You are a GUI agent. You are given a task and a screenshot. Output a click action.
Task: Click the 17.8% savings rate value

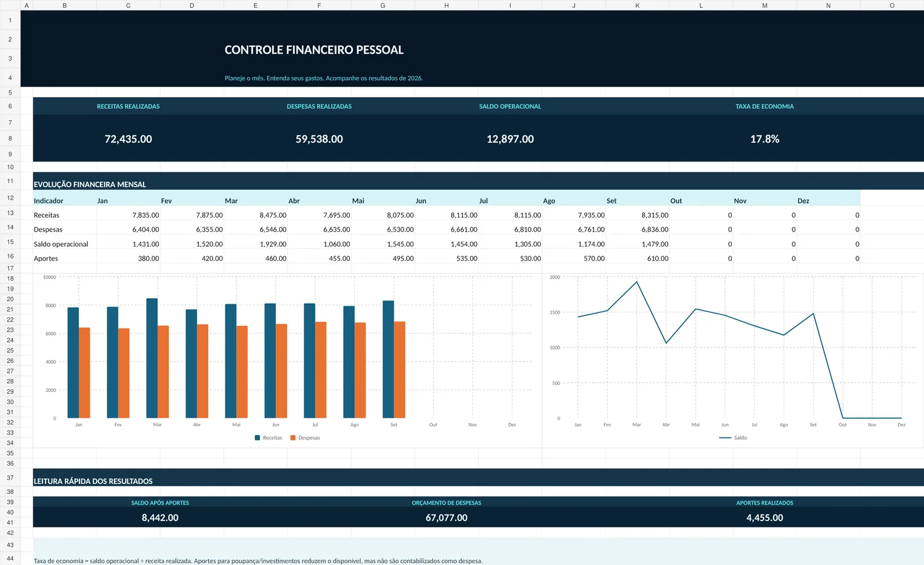click(764, 139)
